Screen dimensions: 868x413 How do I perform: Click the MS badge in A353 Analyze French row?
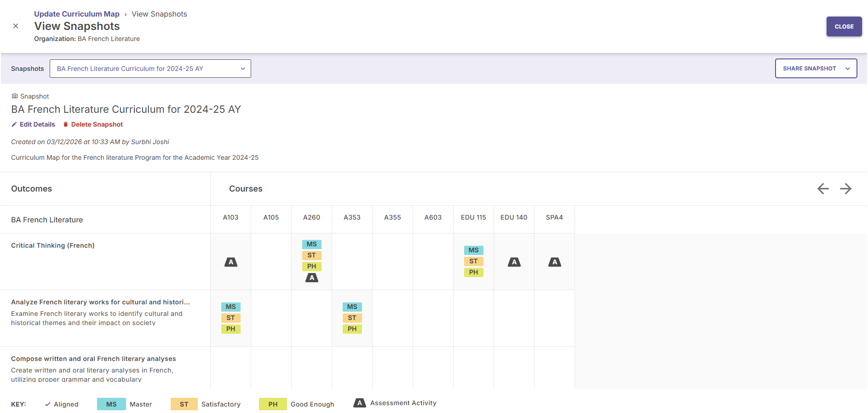point(352,307)
